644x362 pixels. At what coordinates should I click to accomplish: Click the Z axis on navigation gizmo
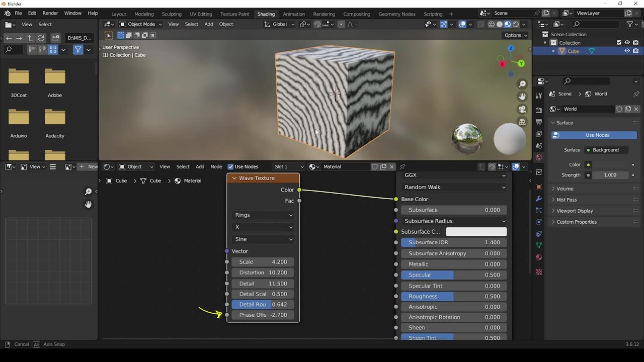pyautogui.click(x=511, y=48)
